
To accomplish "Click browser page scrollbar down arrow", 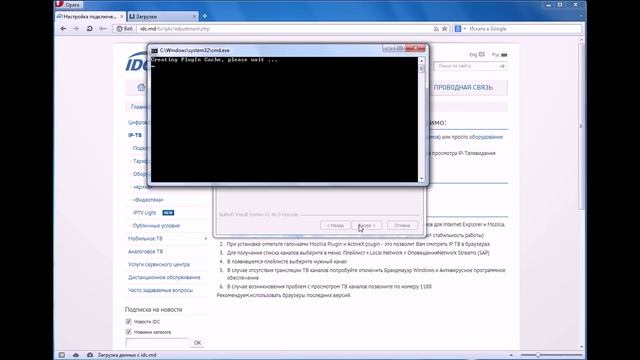I will click(582, 347).
